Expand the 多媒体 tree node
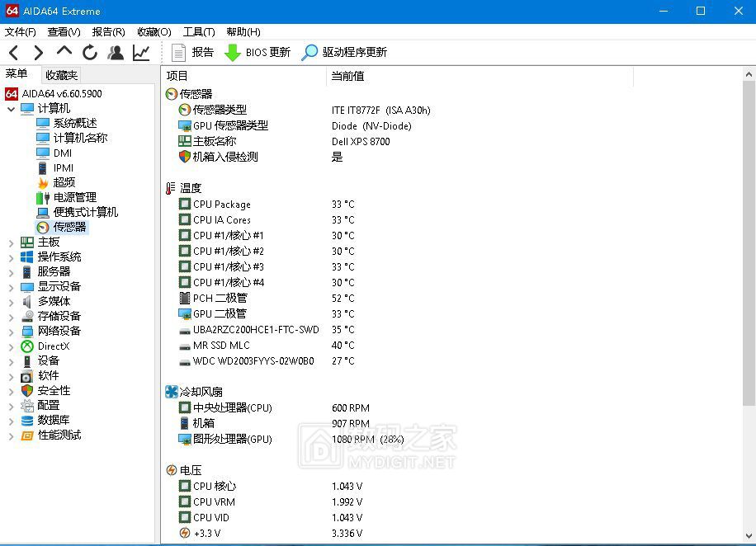Image resolution: width=756 pixels, height=546 pixels. tap(11, 303)
